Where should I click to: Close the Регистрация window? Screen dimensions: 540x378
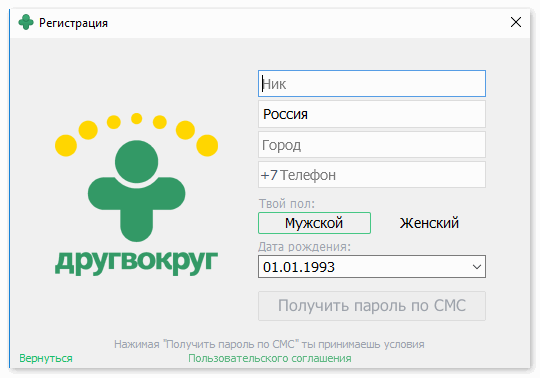516,22
